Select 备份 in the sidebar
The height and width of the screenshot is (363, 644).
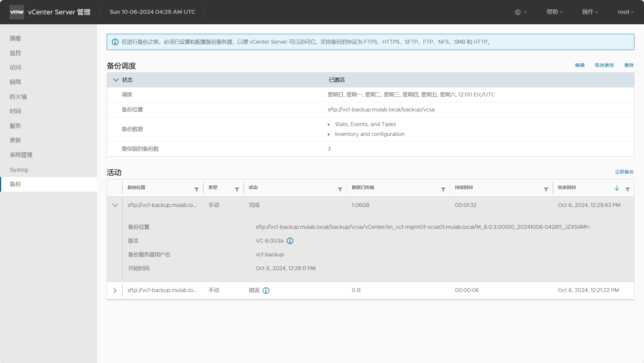click(x=49, y=184)
